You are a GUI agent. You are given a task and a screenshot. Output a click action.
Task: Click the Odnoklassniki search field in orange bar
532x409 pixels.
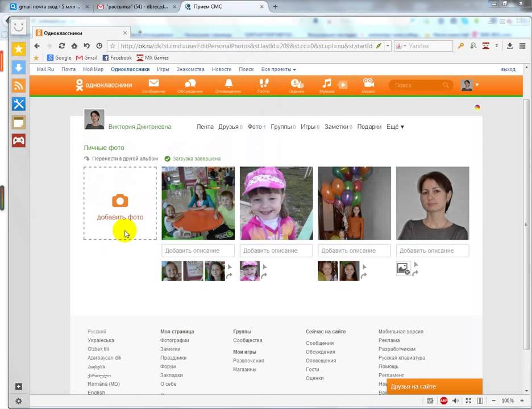coord(421,85)
